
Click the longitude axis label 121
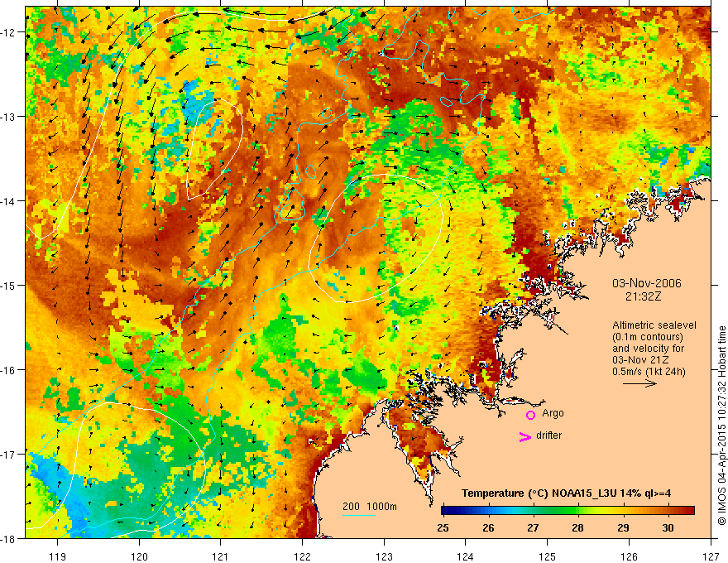pyautogui.click(x=221, y=556)
